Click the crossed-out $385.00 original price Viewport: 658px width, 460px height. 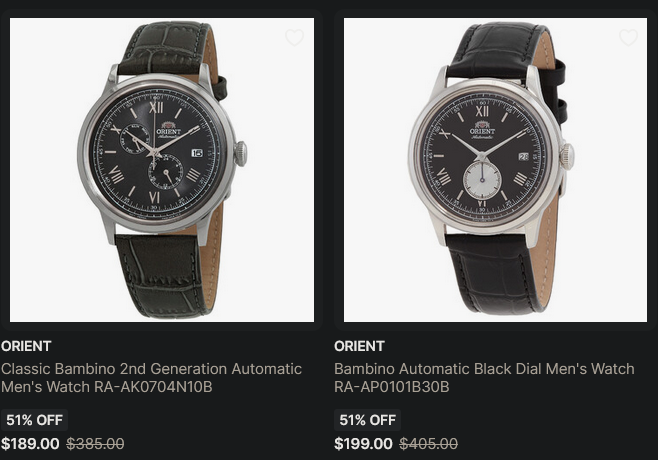point(95,444)
